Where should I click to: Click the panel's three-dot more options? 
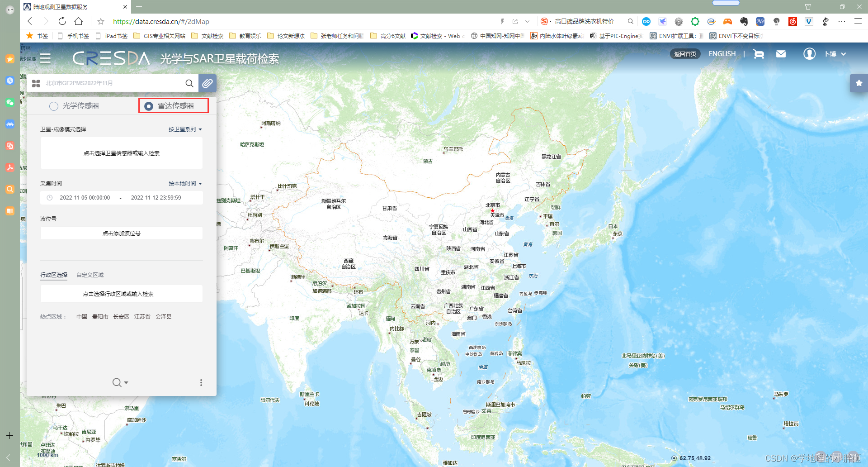201,383
